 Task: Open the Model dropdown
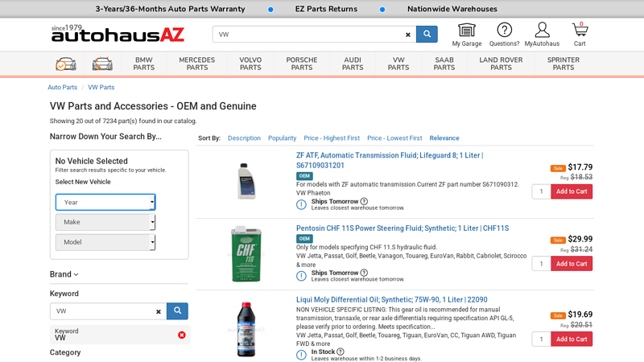click(x=105, y=242)
